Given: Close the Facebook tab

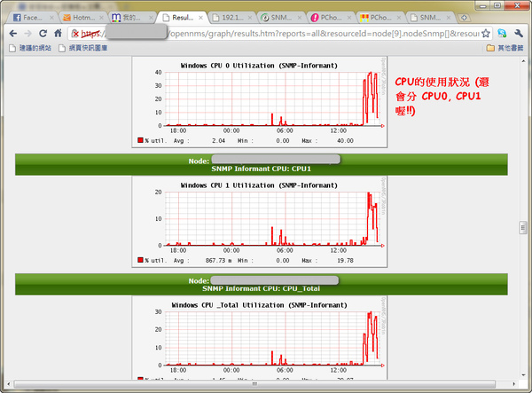Looking at the screenshot, I should pyautogui.click(x=51, y=18).
